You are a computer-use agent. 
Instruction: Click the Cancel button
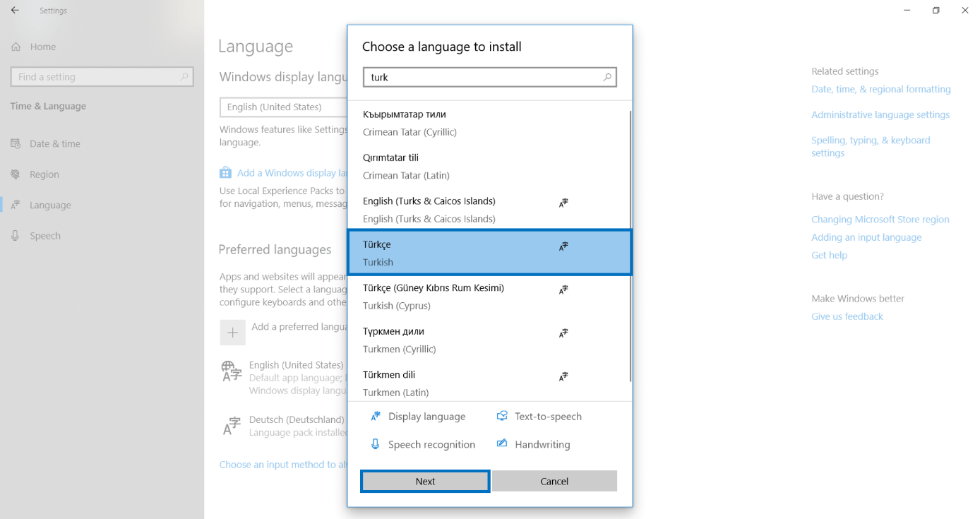pos(554,481)
